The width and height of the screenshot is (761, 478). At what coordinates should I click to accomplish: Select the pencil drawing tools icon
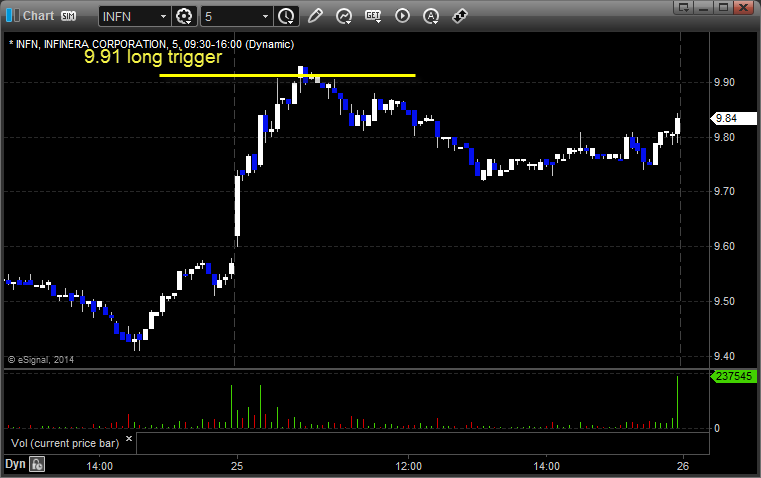[315, 16]
